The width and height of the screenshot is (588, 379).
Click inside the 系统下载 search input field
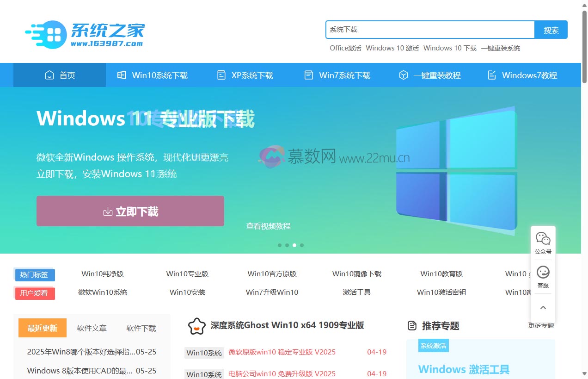tap(429, 30)
